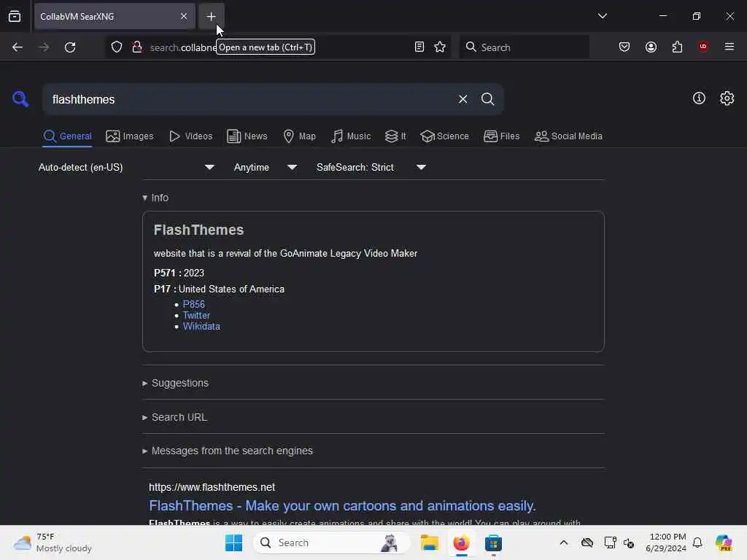
Task: Switch to the Videos category tab
Action: (x=190, y=136)
